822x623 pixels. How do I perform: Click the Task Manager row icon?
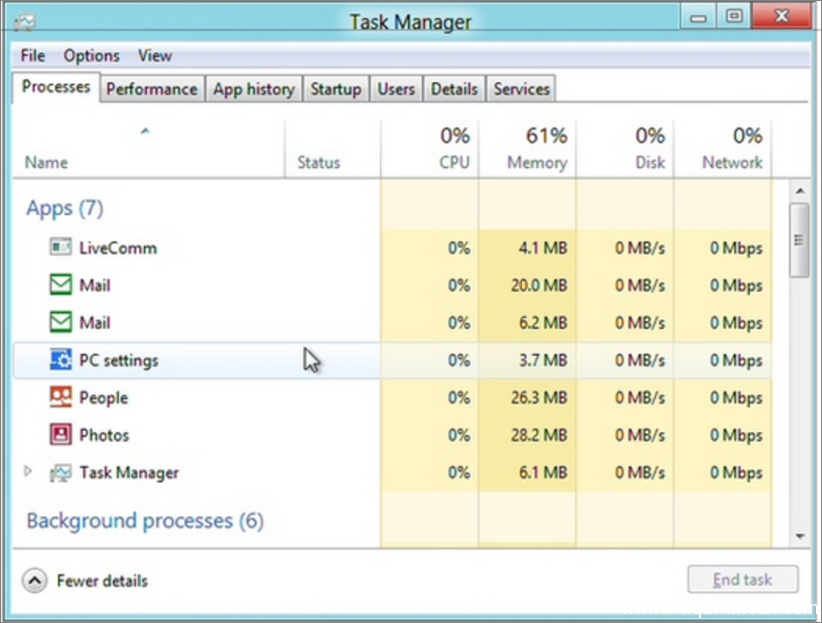(60, 472)
